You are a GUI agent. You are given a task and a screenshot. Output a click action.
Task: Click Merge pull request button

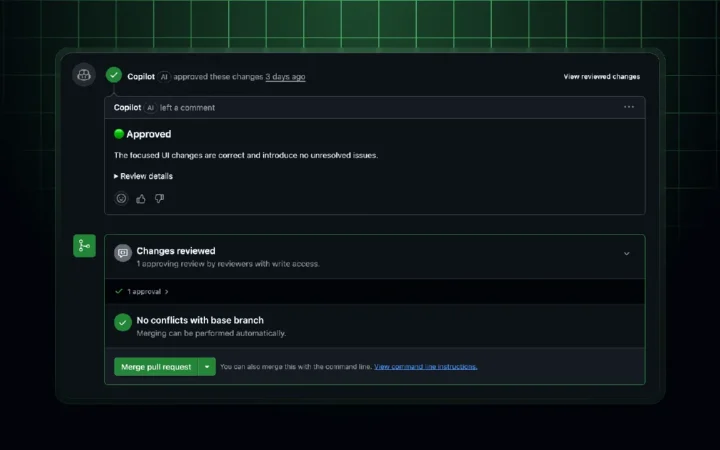(x=156, y=367)
